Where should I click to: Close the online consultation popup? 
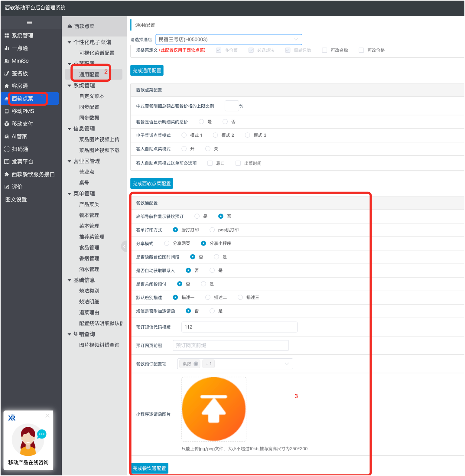point(47,416)
